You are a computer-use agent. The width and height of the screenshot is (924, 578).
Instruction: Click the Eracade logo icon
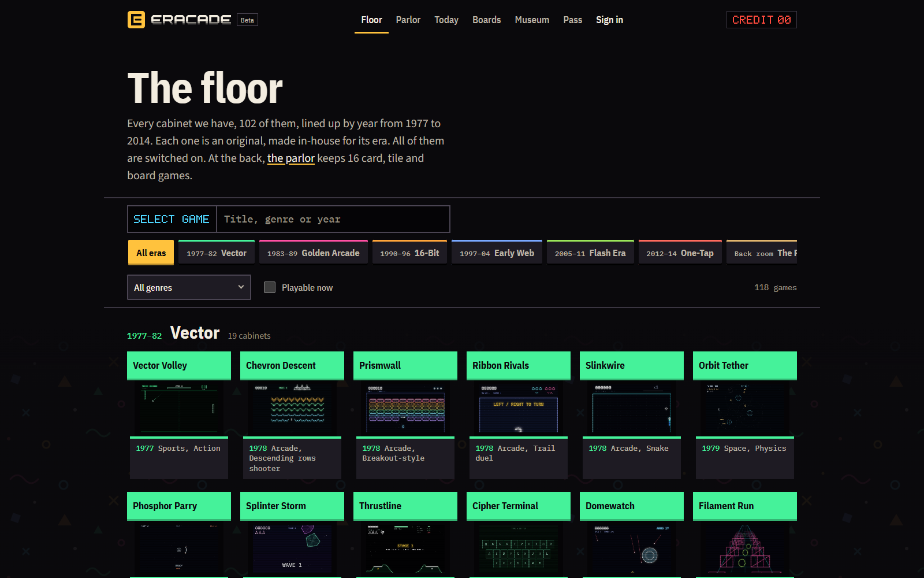(136, 20)
